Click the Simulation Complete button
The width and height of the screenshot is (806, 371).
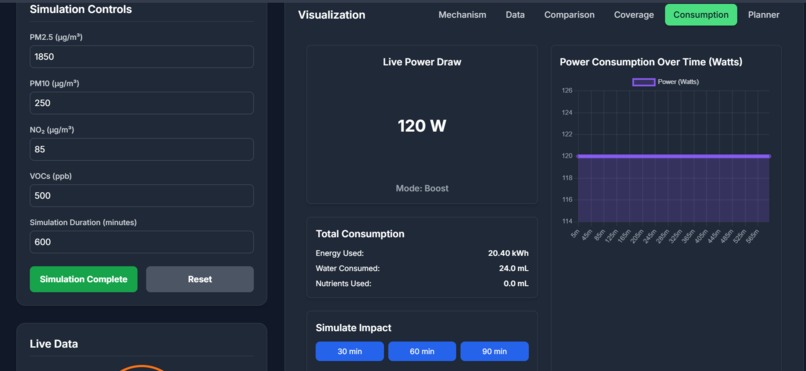(x=83, y=279)
